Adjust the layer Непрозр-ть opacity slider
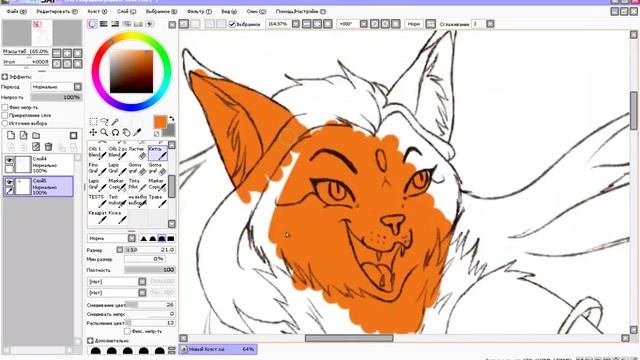640x360 pixels. coord(56,98)
